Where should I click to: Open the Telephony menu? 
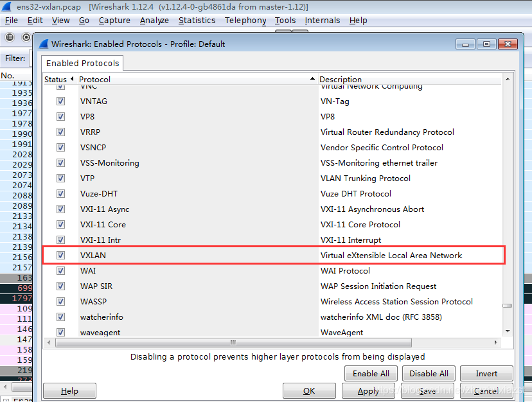tap(245, 21)
